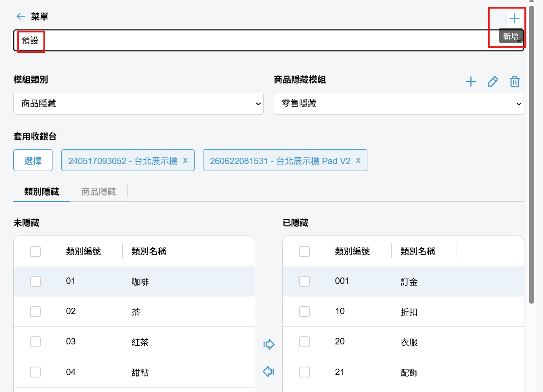Click 類別名稱 column header in 已隱藏 table
The image size is (543, 392).
click(x=418, y=251)
